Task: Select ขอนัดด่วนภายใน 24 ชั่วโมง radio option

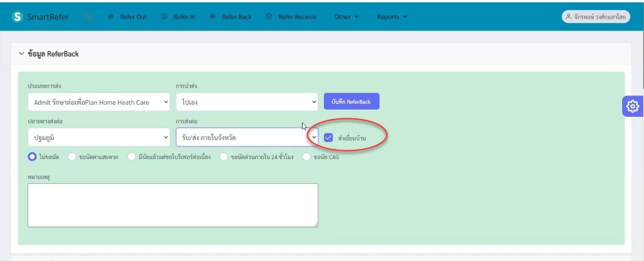Action: pos(224,157)
